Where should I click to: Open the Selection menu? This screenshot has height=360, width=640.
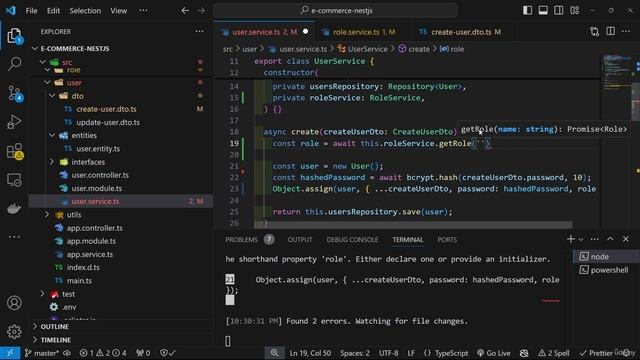[85, 11]
